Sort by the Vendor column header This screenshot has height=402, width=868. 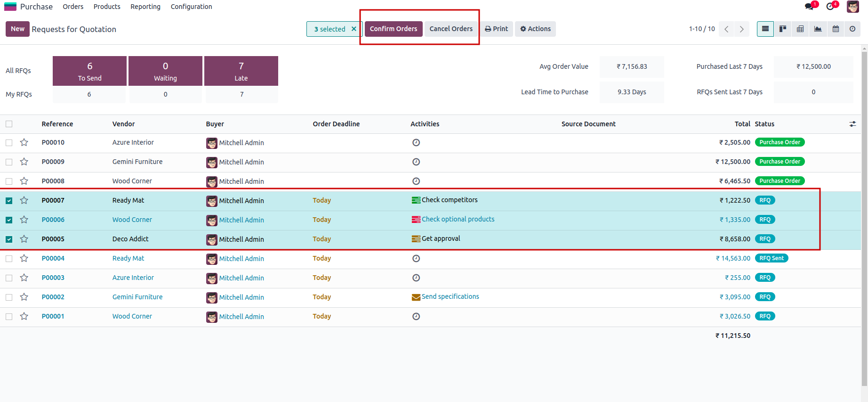tap(123, 124)
